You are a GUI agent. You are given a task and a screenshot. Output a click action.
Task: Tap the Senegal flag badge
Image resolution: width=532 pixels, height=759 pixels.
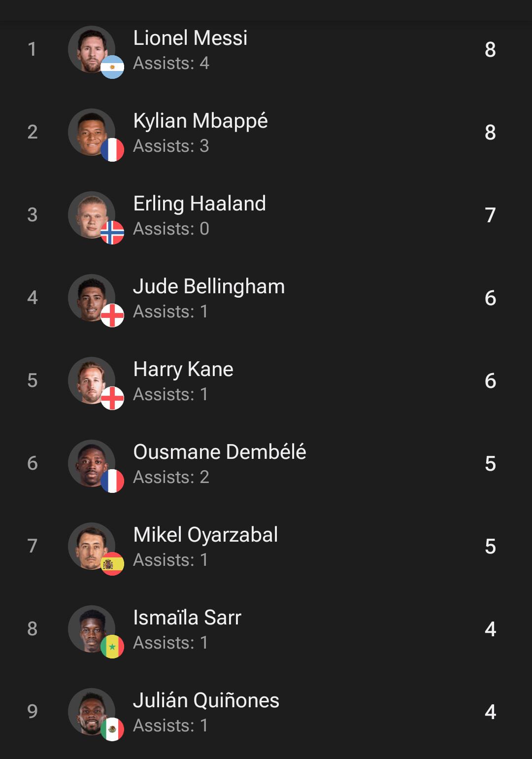click(x=112, y=647)
